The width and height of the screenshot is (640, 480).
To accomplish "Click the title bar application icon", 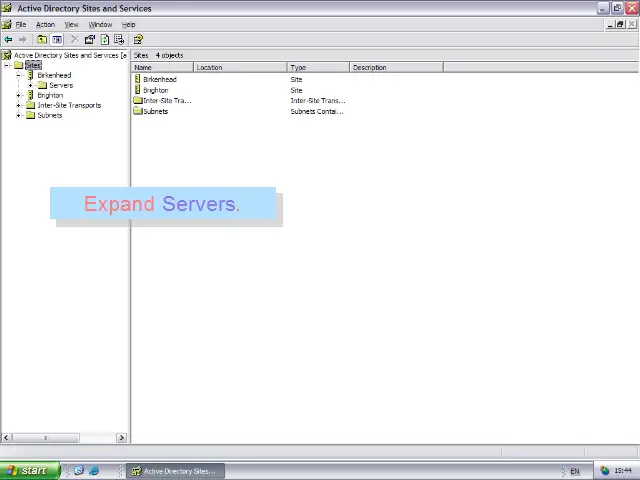I will pyautogui.click(x=7, y=8).
